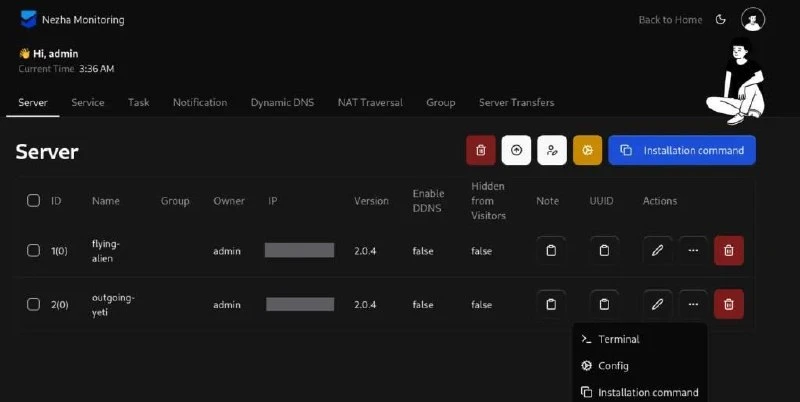
Task: Click the ID 1(0) cell
Action: point(59,251)
